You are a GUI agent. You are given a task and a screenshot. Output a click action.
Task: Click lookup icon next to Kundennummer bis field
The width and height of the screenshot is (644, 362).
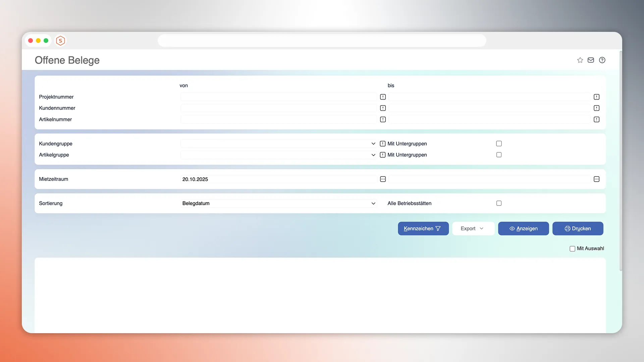point(596,108)
